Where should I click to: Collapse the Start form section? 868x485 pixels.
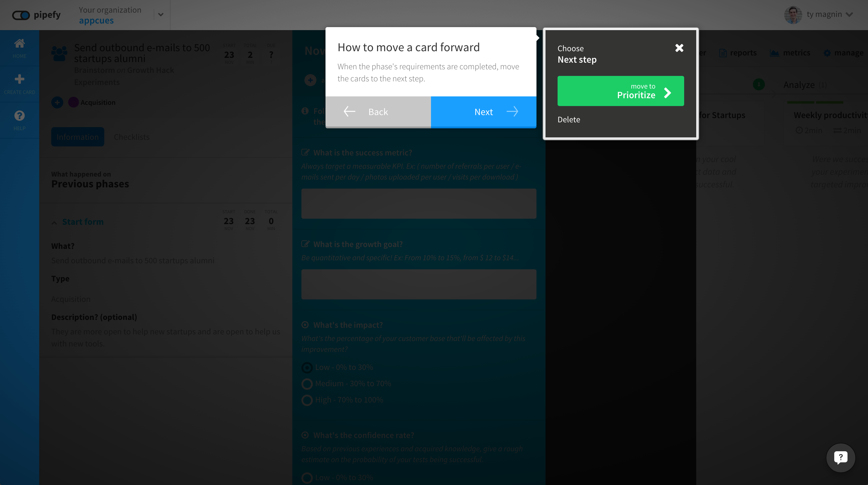pyautogui.click(x=54, y=223)
